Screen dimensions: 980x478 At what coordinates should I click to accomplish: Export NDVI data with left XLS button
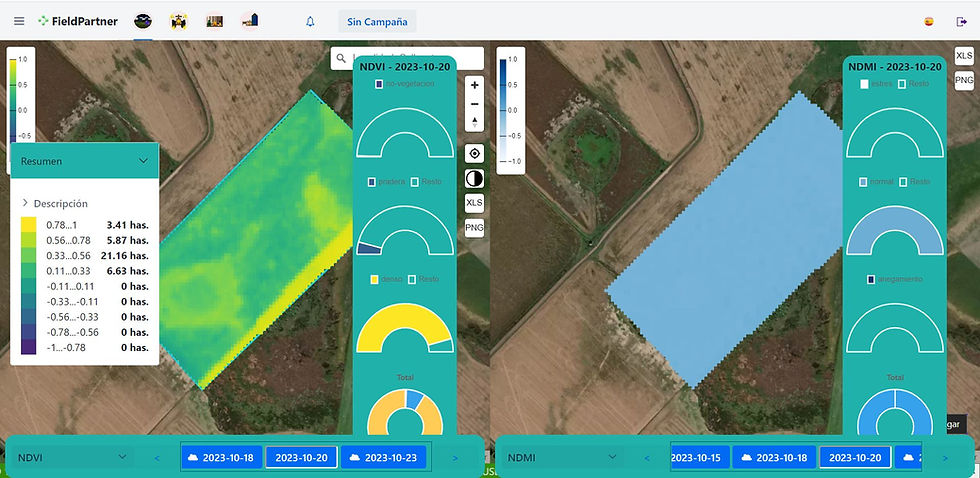pos(474,203)
